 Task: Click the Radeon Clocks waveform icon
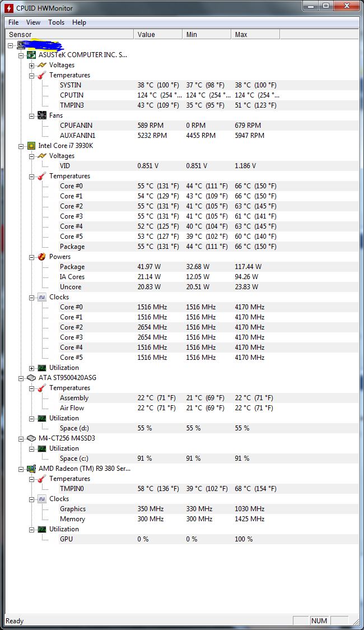(42, 499)
